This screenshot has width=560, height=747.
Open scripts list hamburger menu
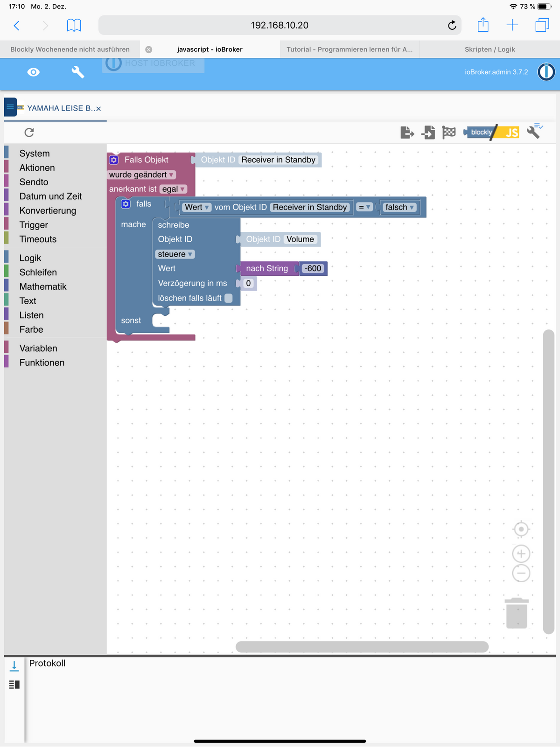click(x=10, y=107)
